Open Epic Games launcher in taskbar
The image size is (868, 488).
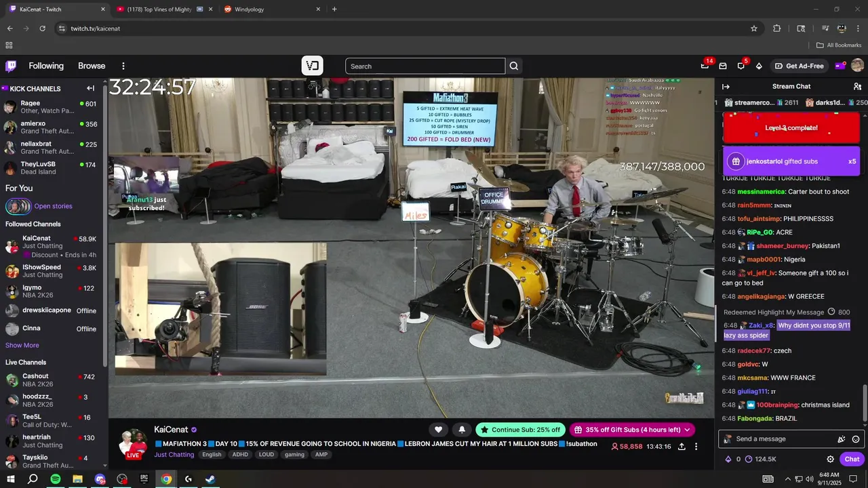[x=144, y=479]
